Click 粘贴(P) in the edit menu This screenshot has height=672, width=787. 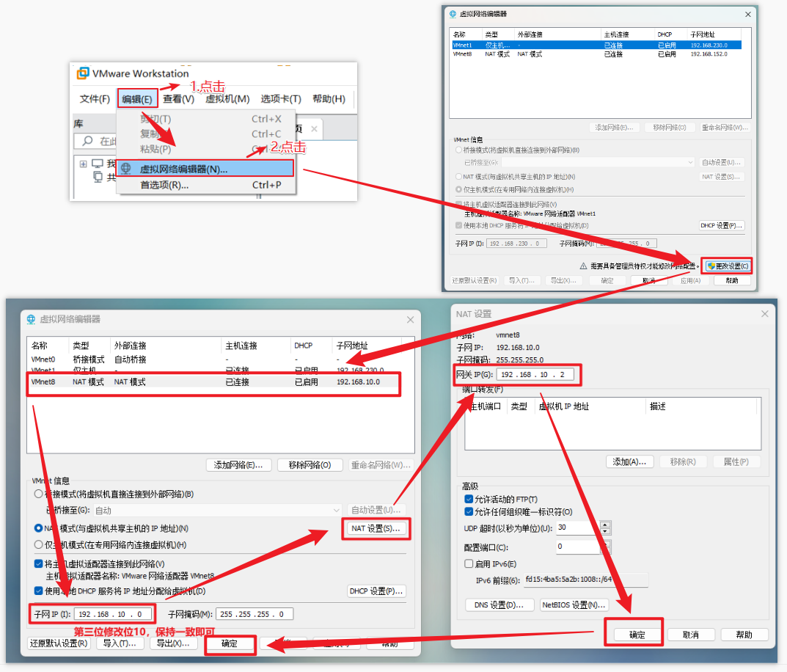(x=205, y=149)
